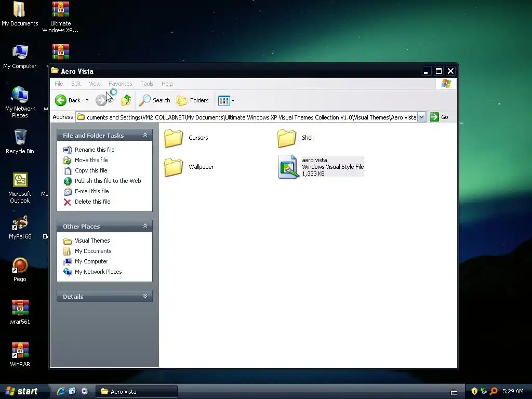Open the Edit menu
The width and height of the screenshot is (532, 399).
(x=76, y=84)
